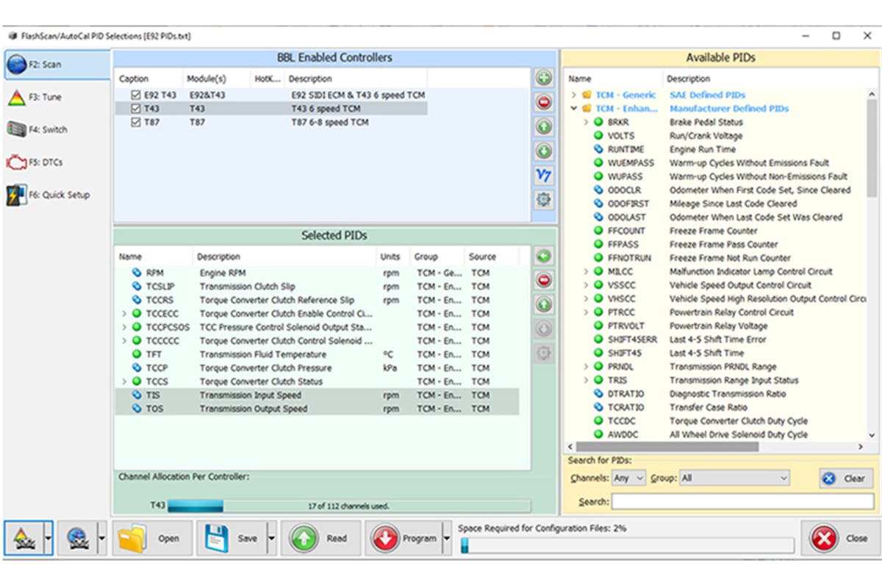Screen dimensions: 882x588
Task: Click the red remove controller icon
Action: [544, 102]
